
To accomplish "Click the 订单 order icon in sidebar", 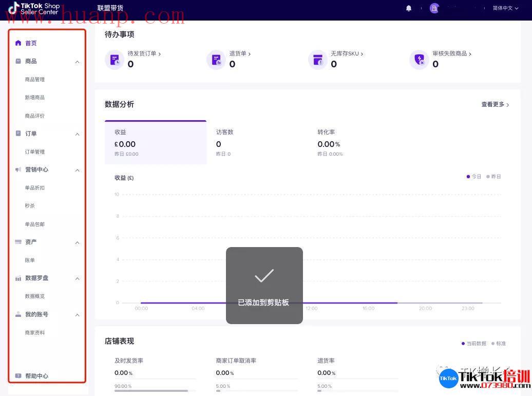I will point(18,134).
